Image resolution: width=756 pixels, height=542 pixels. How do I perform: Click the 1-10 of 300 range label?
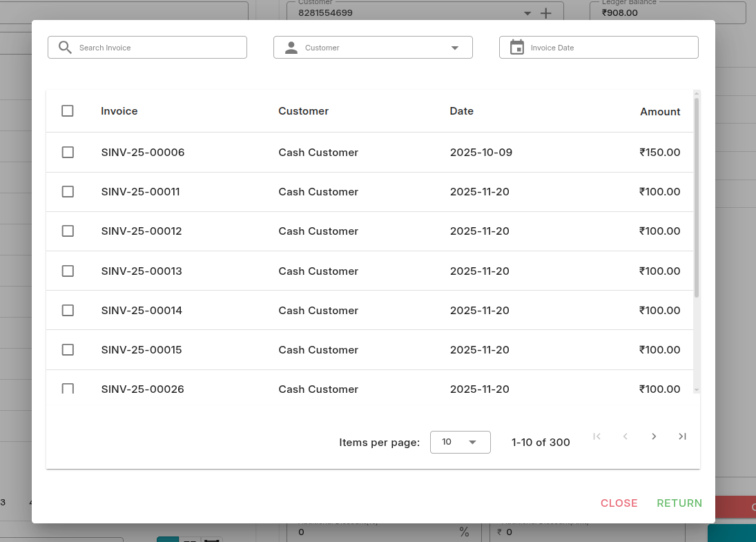pyautogui.click(x=541, y=442)
